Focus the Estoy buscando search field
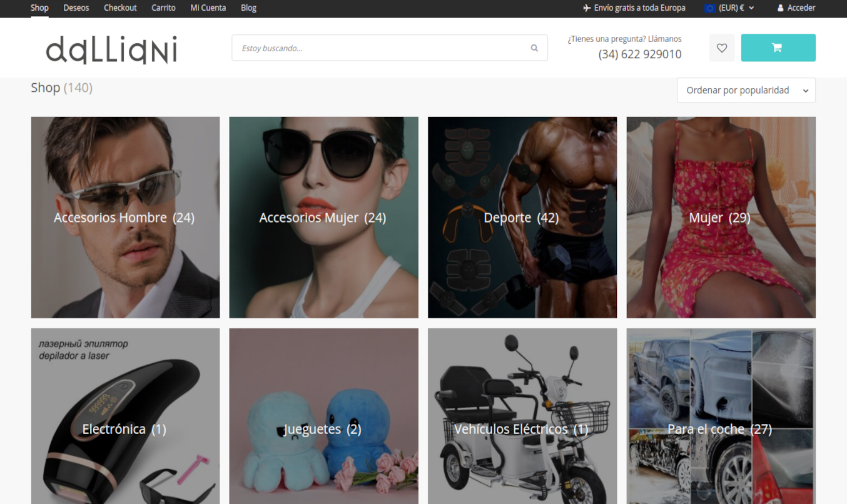Screen dimensions: 847x504 point(390,48)
